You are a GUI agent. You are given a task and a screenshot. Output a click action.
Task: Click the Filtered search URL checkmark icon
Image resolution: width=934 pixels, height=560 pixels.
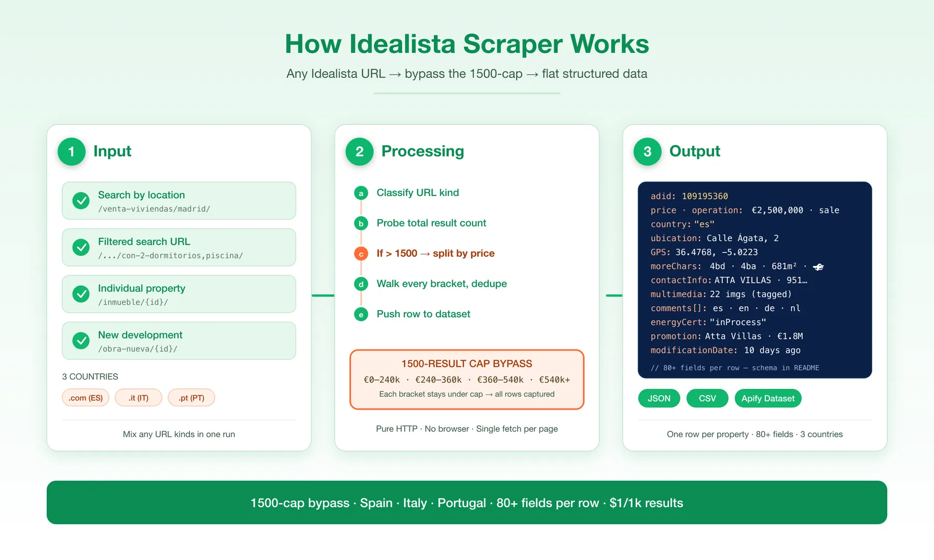(81, 247)
